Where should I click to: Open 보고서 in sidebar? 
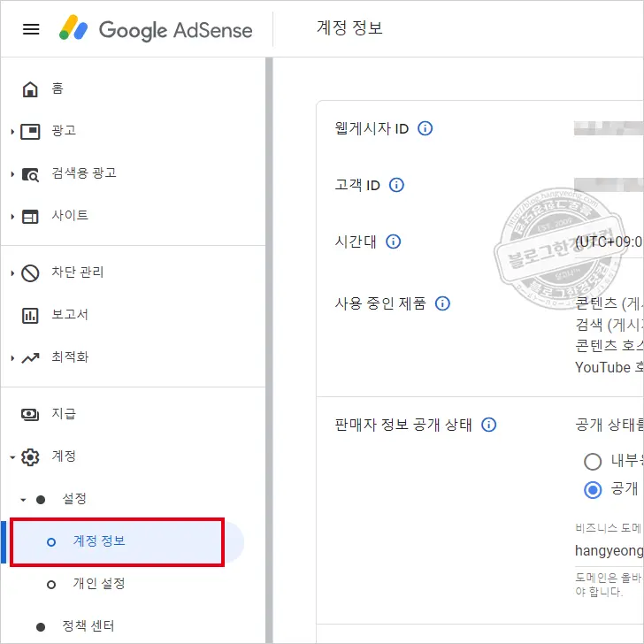pos(70,315)
